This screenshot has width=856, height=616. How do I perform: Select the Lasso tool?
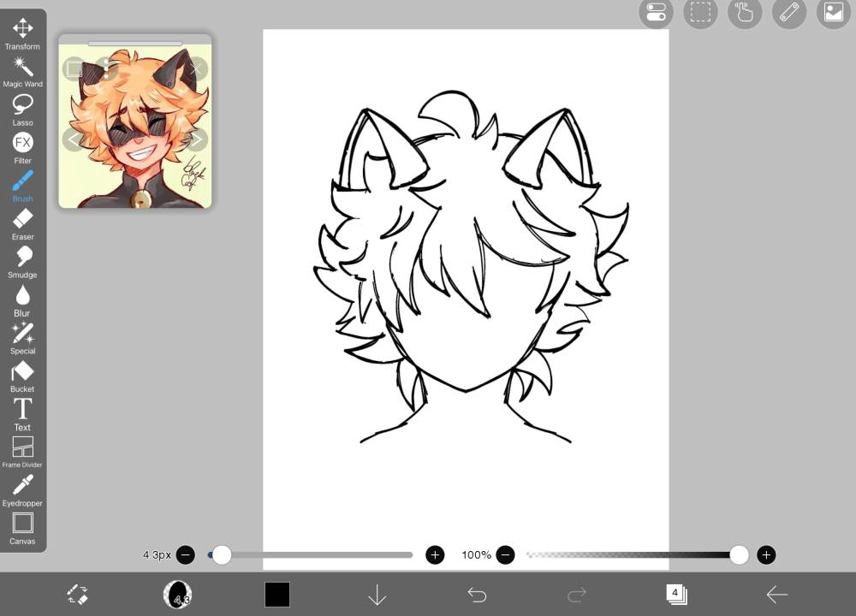(x=22, y=110)
